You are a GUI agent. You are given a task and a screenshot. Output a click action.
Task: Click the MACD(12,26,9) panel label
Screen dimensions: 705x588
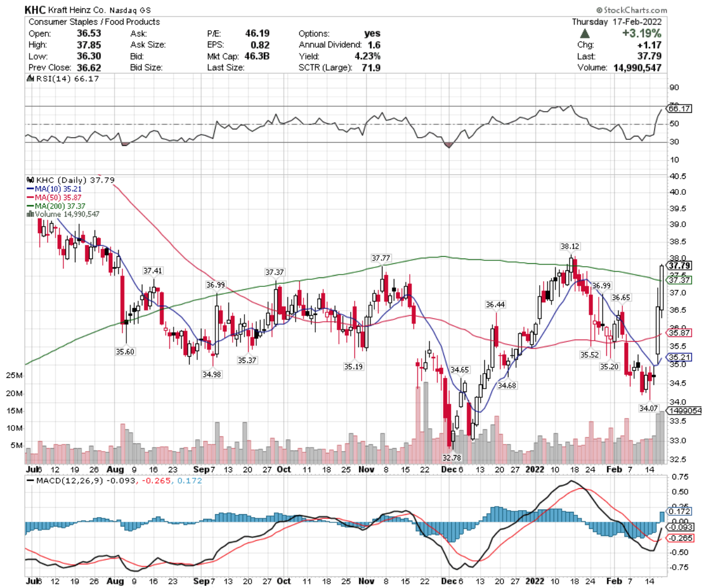pos(70,481)
